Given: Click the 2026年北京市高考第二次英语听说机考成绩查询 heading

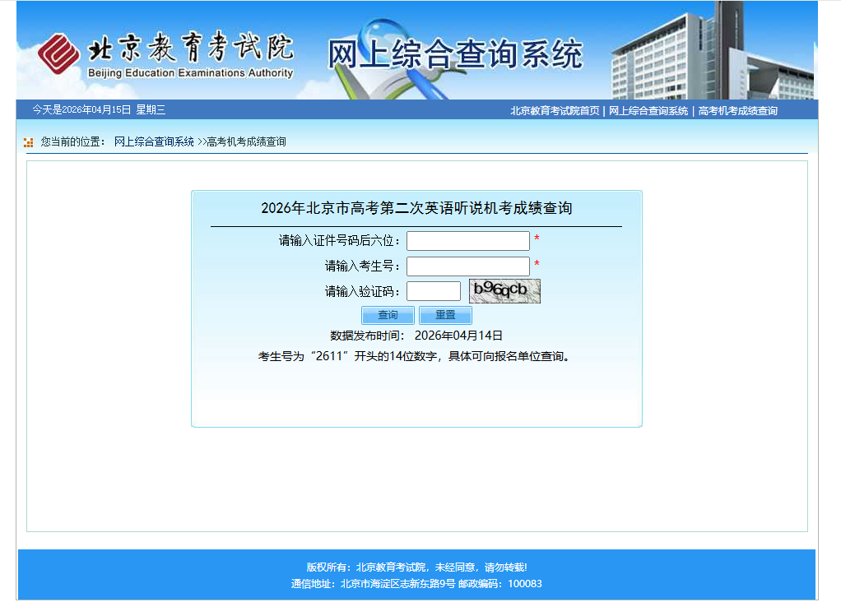Looking at the screenshot, I should (x=416, y=208).
